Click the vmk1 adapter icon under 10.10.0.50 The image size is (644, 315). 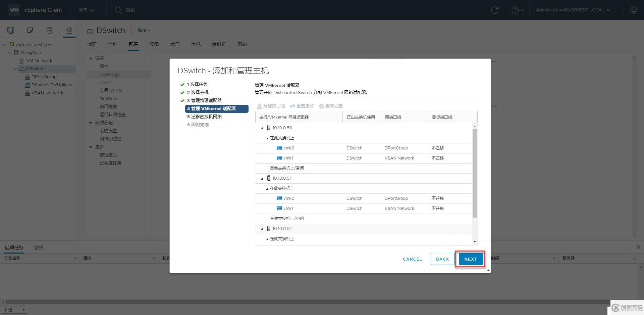point(279,158)
